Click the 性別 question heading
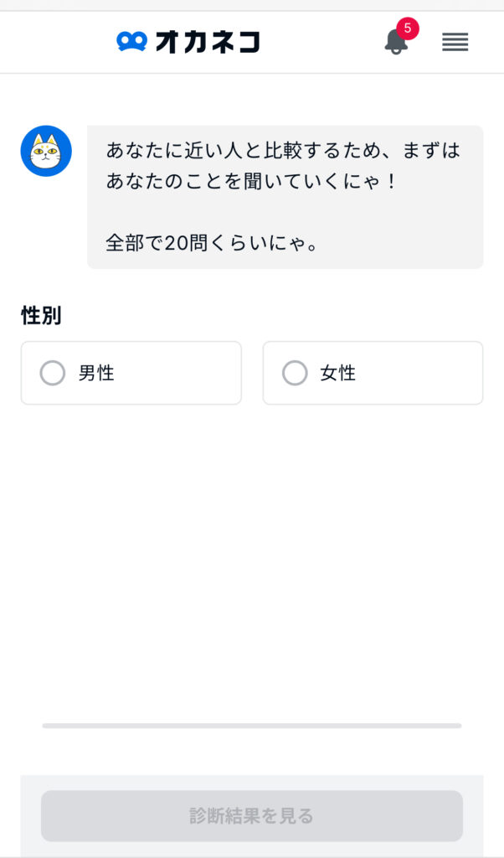The height and width of the screenshot is (858, 504). click(41, 315)
